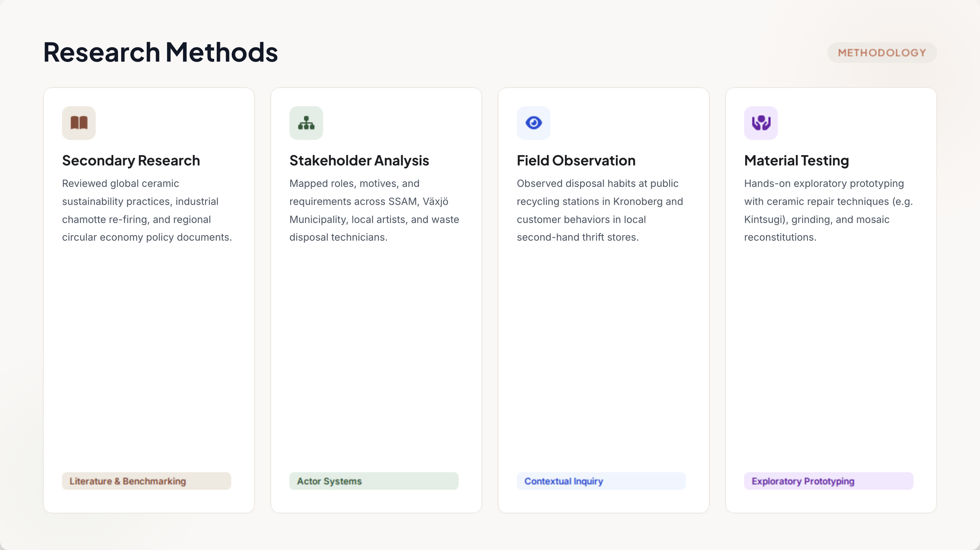Click the Research Methods page title
980x550 pixels.
(160, 52)
